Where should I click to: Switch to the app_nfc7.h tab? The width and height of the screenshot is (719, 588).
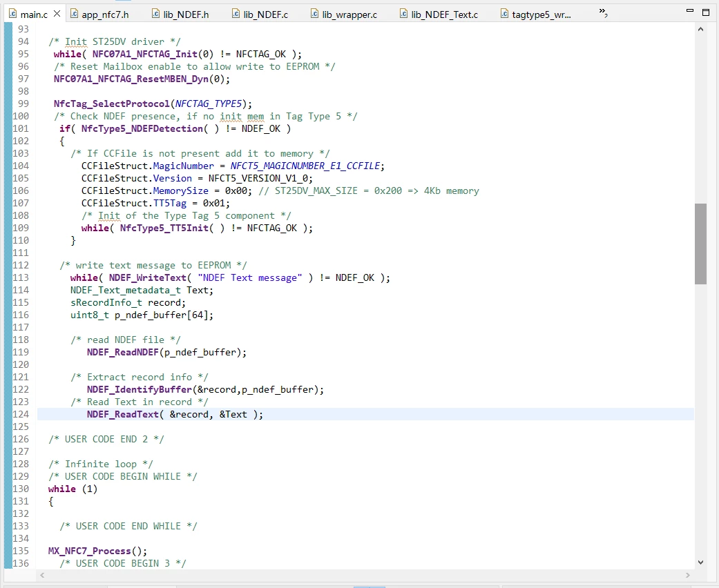tap(99, 14)
